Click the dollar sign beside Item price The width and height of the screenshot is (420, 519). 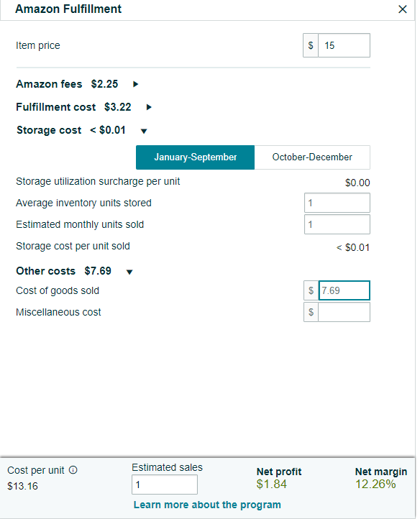(x=311, y=45)
